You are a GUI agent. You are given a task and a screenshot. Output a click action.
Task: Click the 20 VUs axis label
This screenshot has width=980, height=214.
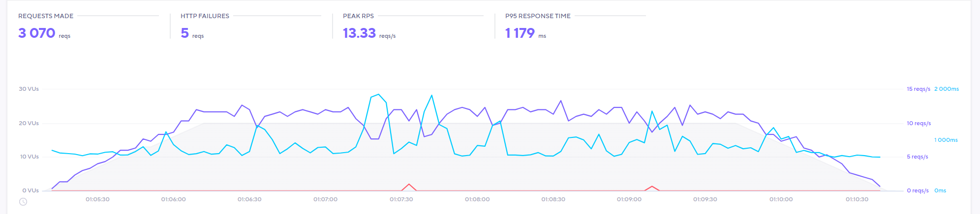pos(29,123)
